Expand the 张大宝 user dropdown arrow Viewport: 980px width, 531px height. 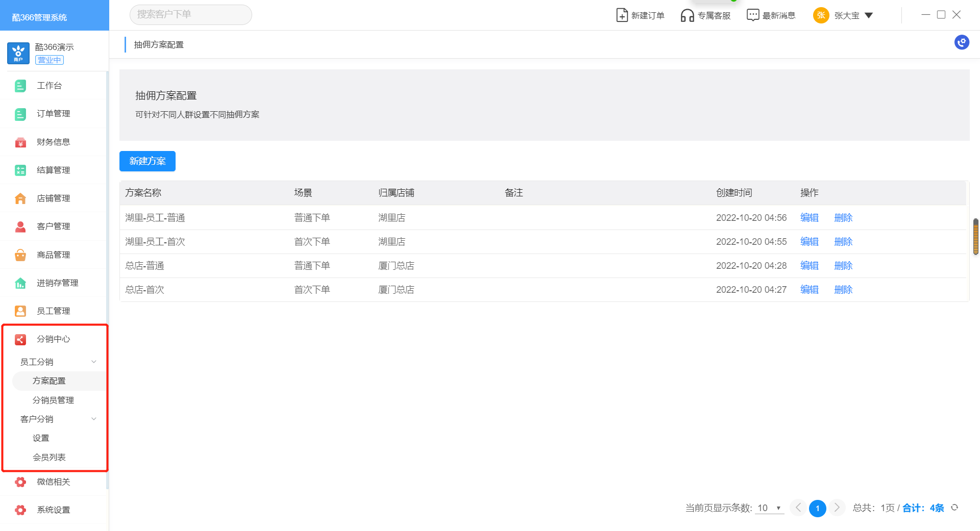coord(869,15)
